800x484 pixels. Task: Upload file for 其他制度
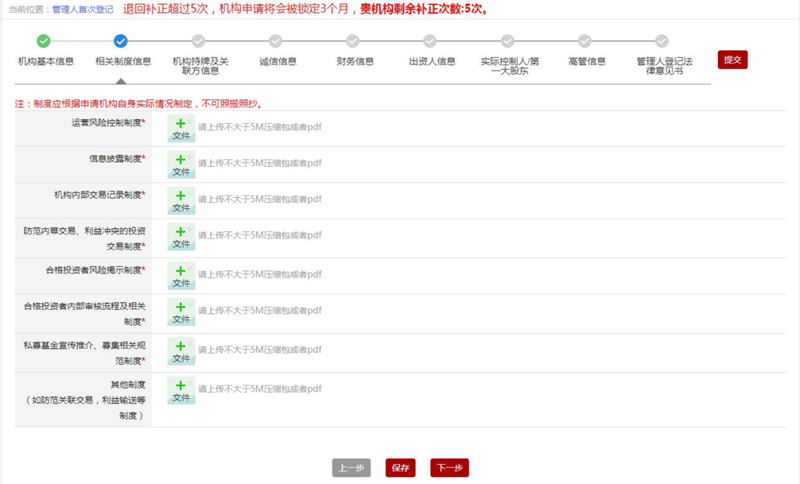click(x=181, y=391)
